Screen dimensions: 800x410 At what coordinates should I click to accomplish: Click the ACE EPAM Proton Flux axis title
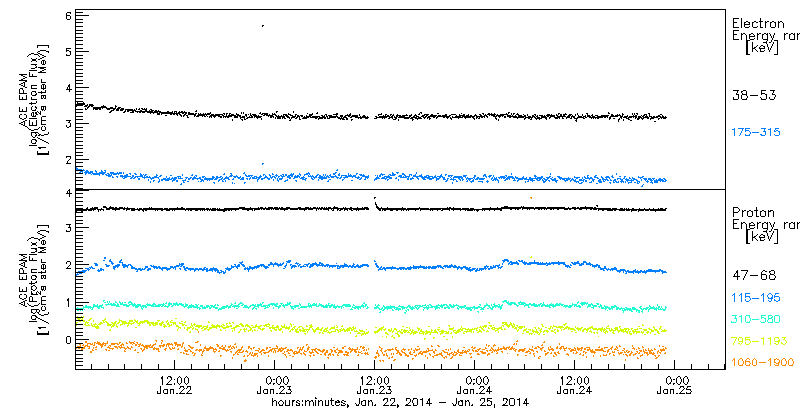(x=35, y=278)
